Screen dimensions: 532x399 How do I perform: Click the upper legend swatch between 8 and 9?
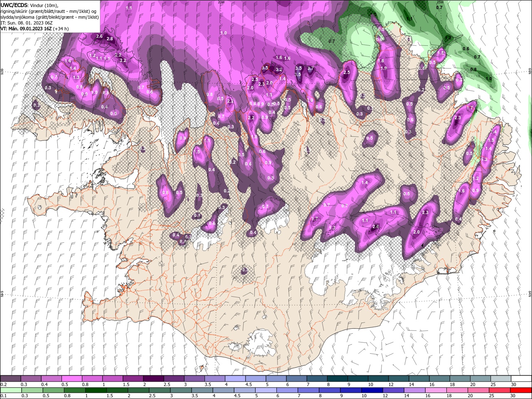[337, 379]
